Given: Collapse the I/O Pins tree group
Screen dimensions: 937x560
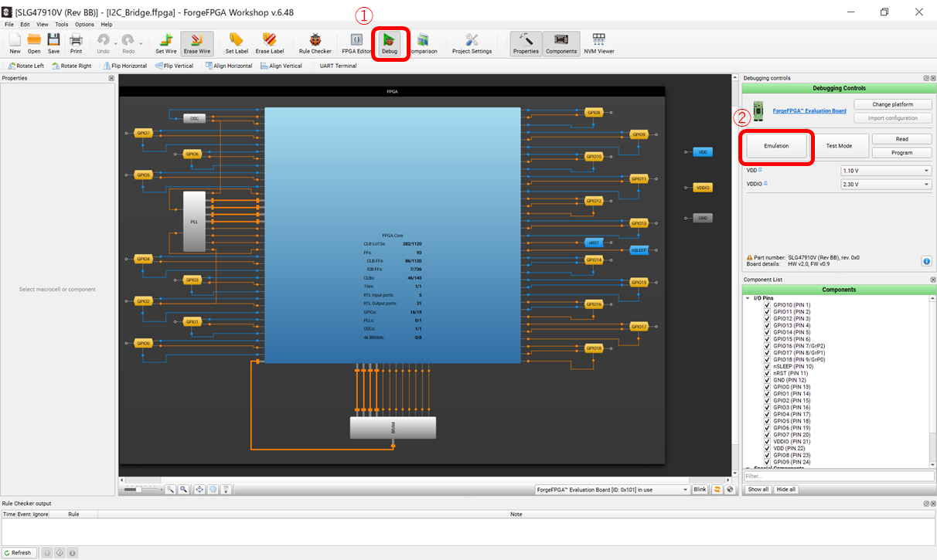Looking at the screenshot, I should tap(748, 298).
